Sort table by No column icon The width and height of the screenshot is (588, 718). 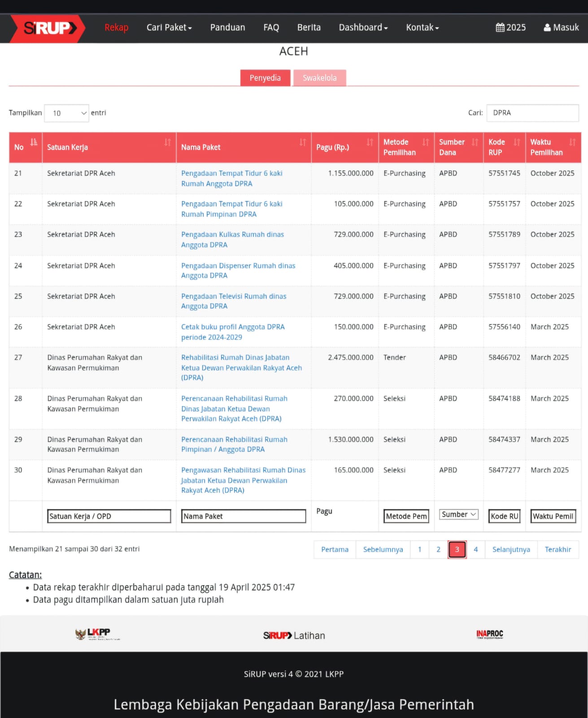tap(34, 142)
